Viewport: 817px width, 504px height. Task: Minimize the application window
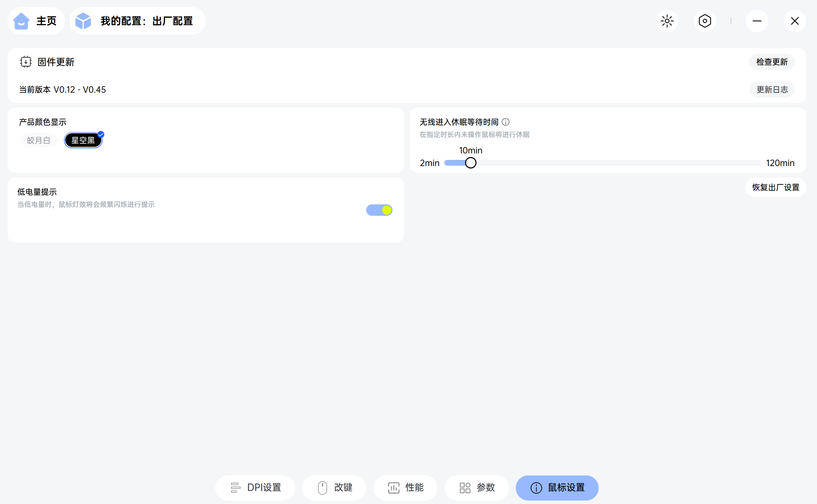tap(757, 21)
